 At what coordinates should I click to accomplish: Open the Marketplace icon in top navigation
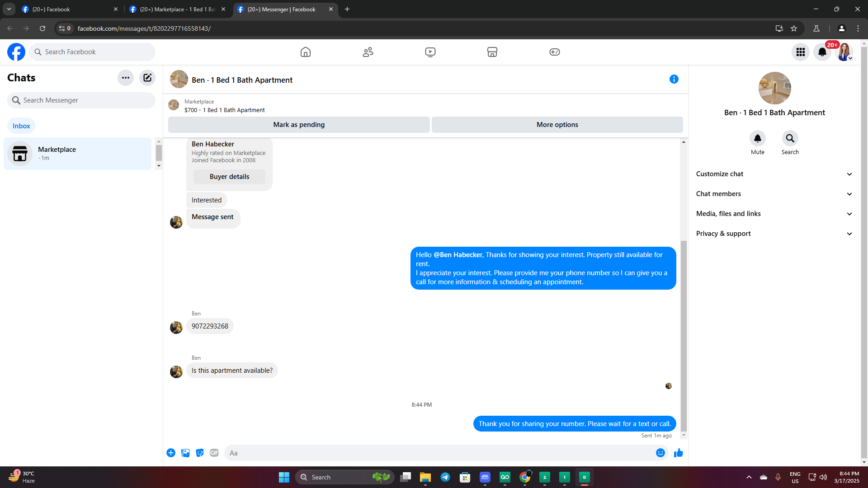click(x=492, y=52)
